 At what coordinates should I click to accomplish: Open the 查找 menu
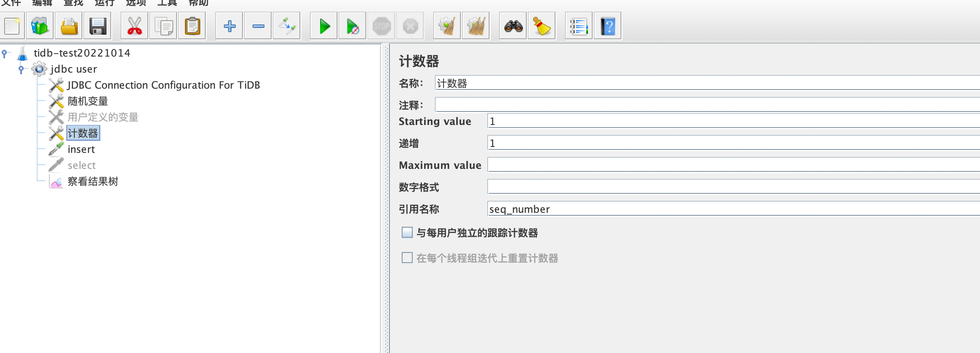(x=73, y=3)
